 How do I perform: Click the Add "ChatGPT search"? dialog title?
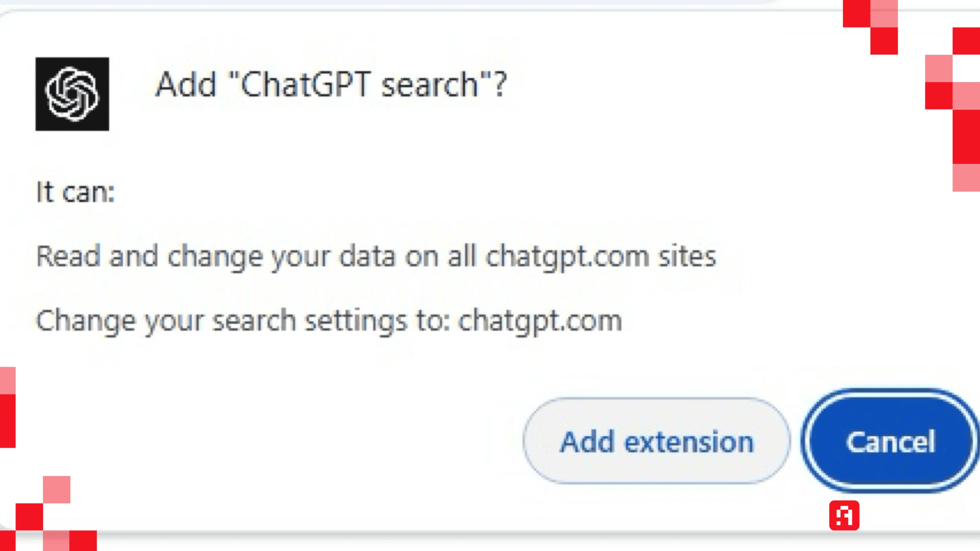point(332,85)
